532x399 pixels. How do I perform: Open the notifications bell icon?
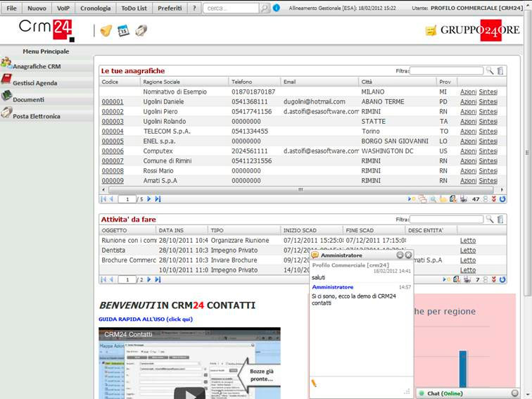click(106, 31)
